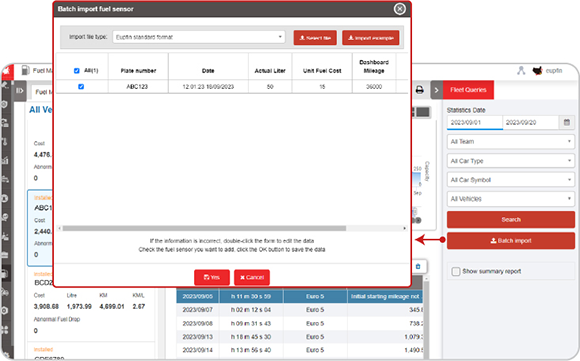Expand the left sidebar toggle icon
This screenshot has width=580, height=361.
[x=20, y=91]
